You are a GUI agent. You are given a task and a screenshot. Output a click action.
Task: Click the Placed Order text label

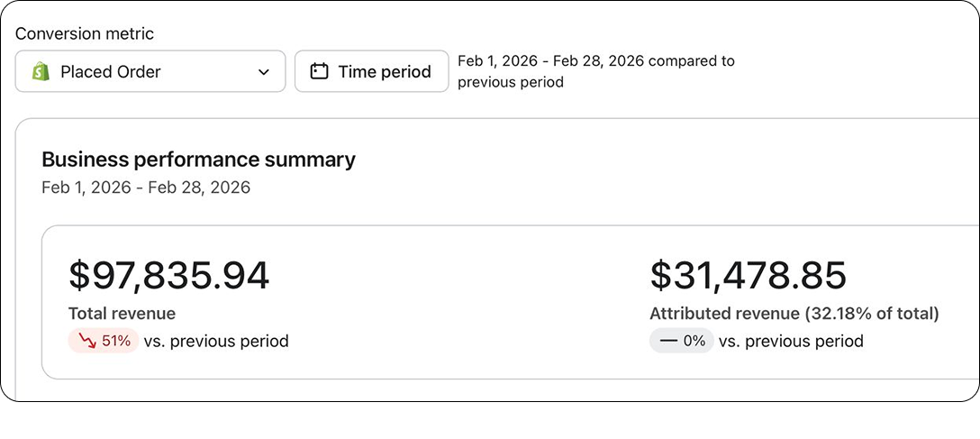coord(111,72)
